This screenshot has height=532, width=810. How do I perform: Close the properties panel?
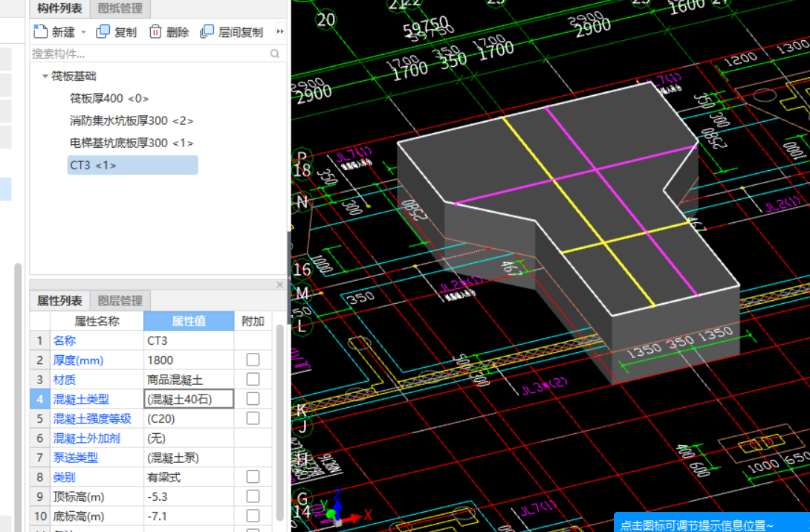click(x=279, y=285)
